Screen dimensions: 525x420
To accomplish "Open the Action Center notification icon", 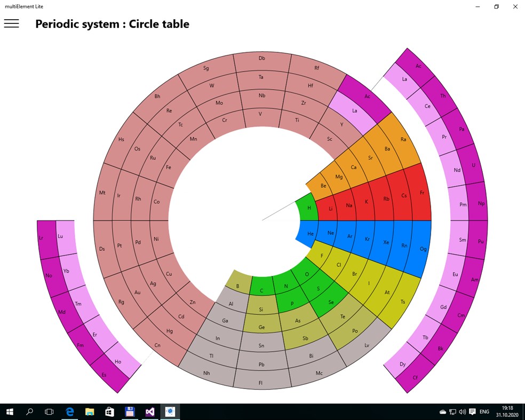I will [473, 411].
